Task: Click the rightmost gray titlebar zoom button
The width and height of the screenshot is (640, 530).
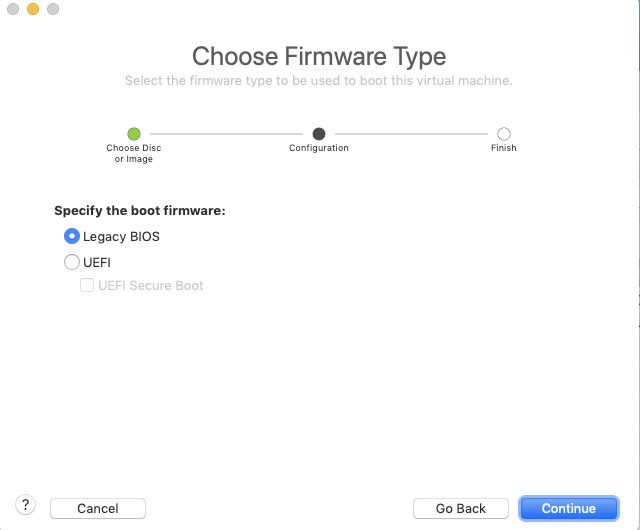Action: [x=53, y=9]
